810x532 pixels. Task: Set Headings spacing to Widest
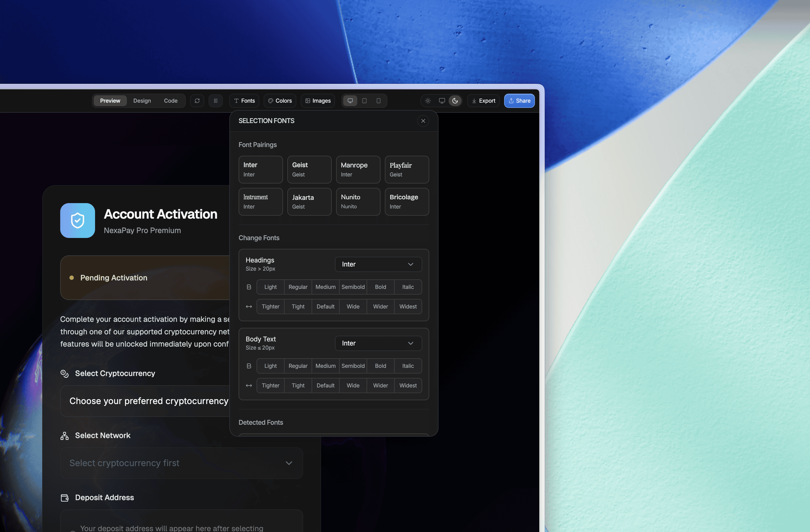tap(408, 307)
